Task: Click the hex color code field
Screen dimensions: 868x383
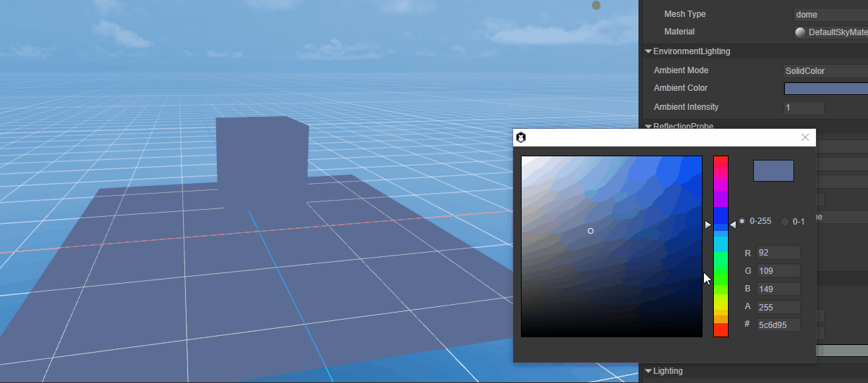Action: [x=778, y=325]
